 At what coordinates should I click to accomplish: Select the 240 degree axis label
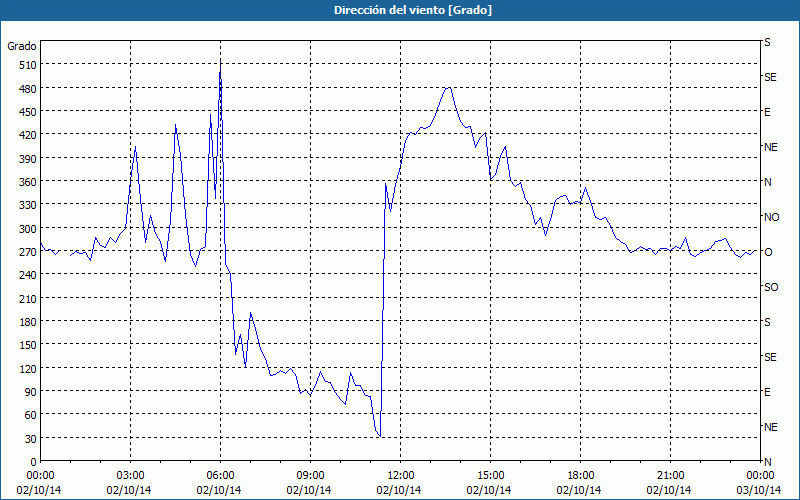28,274
